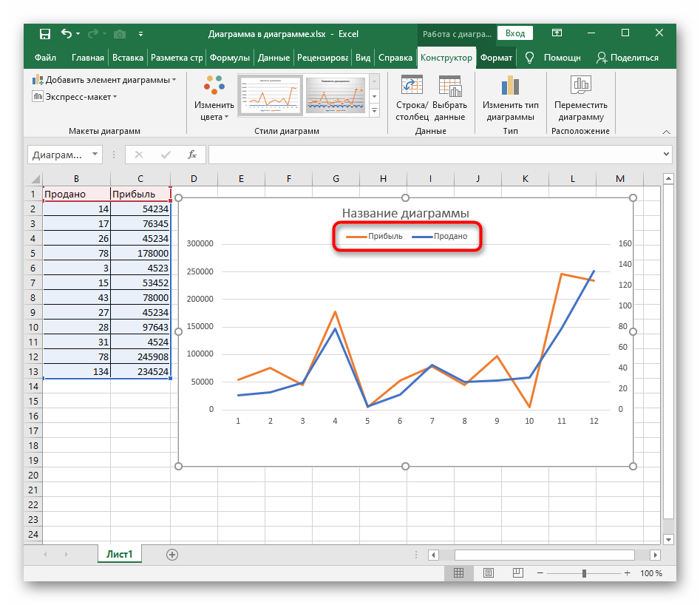Click the insert function fx icon
The image size is (700, 605).
(x=192, y=155)
